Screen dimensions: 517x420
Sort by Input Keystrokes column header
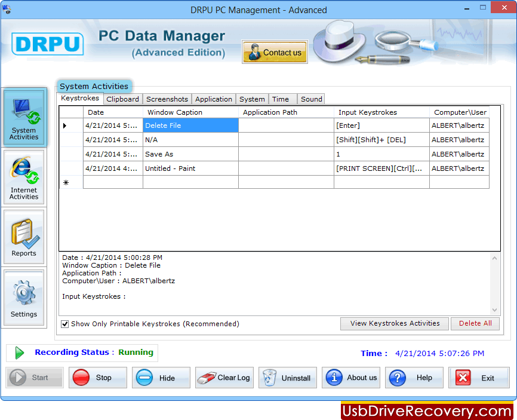pyautogui.click(x=382, y=112)
